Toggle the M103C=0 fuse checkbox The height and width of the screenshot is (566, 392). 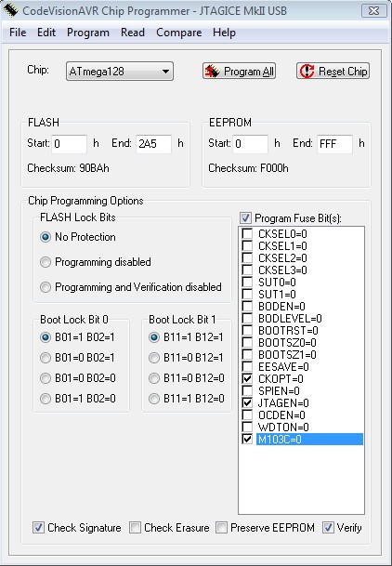coord(247,439)
